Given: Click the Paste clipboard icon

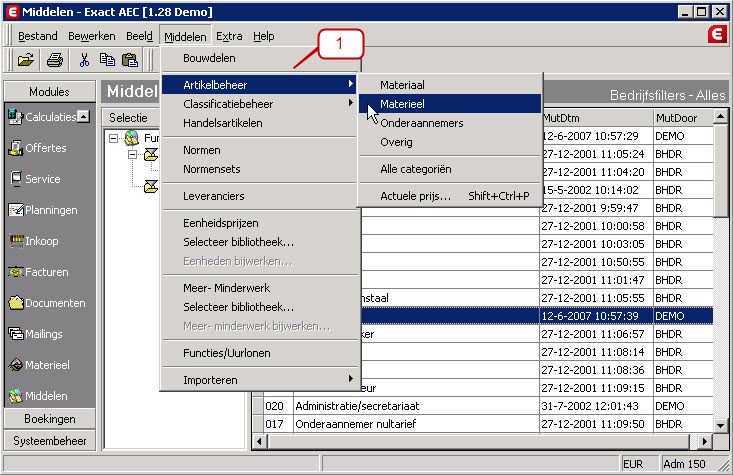Looking at the screenshot, I should 129,60.
